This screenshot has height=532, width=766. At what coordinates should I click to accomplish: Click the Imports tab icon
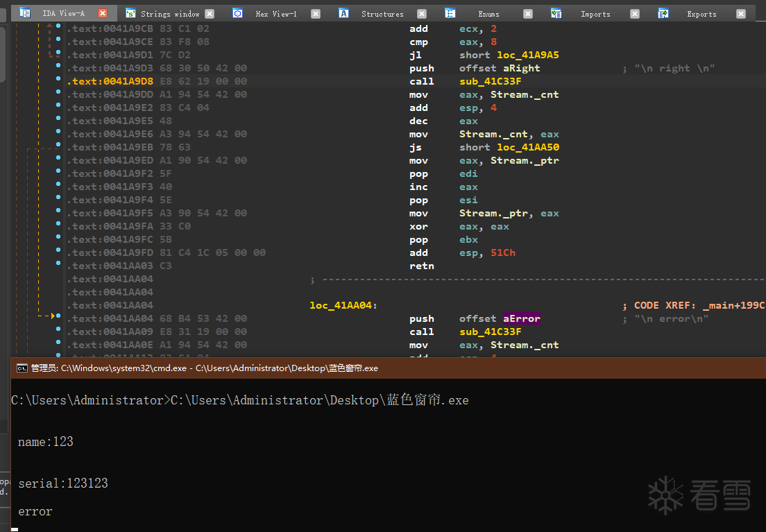pos(556,13)
